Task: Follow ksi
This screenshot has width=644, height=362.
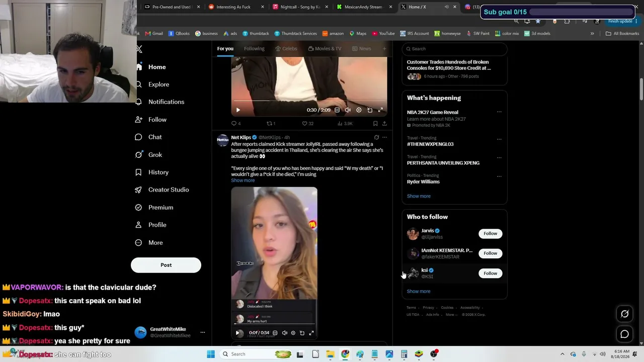Action: tap(490, 274)
